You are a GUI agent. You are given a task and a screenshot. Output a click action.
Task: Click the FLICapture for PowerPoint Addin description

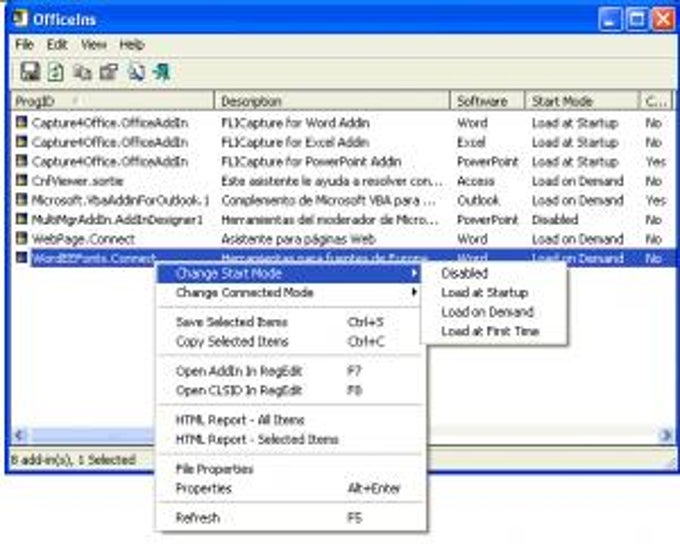point(311,161)
